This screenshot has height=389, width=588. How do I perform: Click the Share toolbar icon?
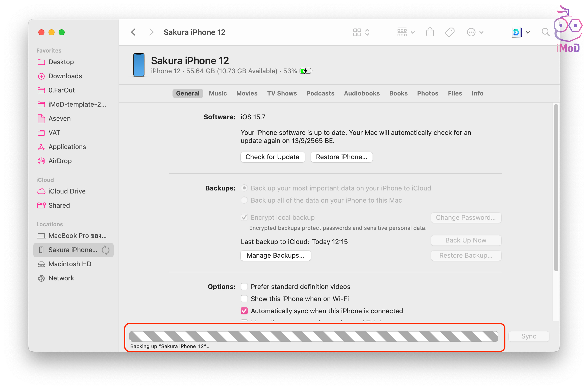tap(430, 32)
